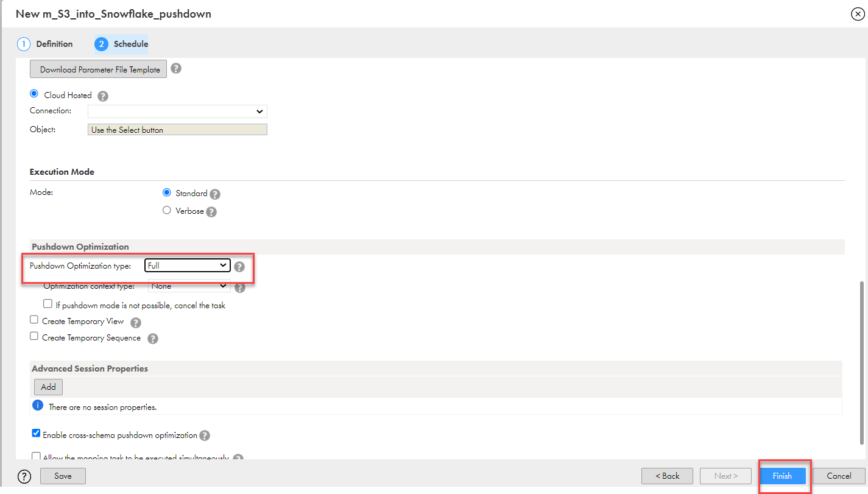
Task: Check cancel task if pushdown not possible
Action: 48,304
